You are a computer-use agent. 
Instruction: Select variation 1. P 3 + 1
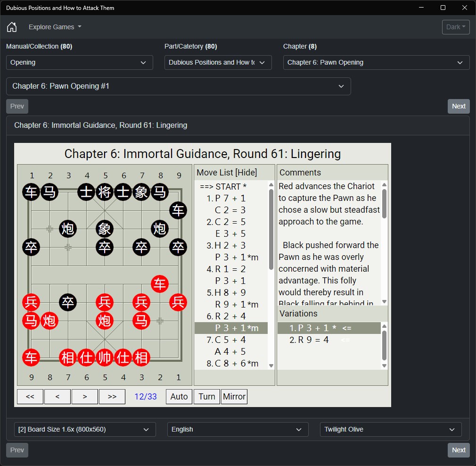pos(329,328)
